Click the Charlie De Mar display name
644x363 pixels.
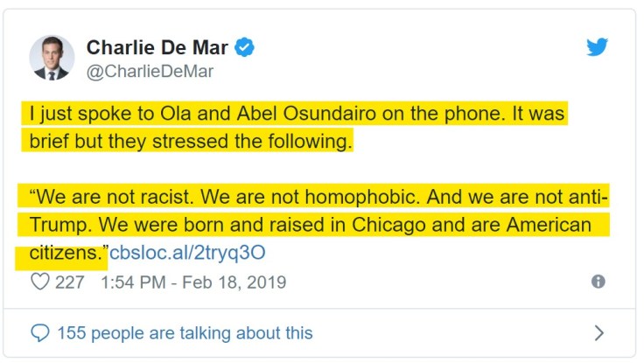tap(157, 48)
